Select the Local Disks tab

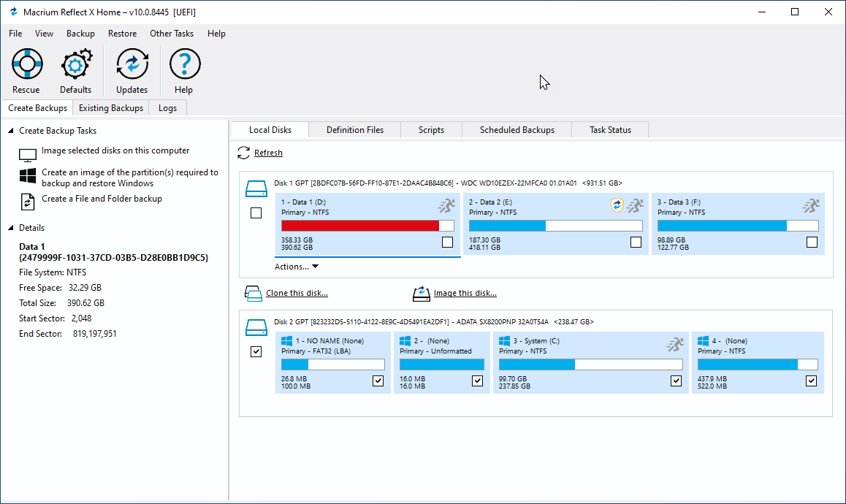click(270, 130)
